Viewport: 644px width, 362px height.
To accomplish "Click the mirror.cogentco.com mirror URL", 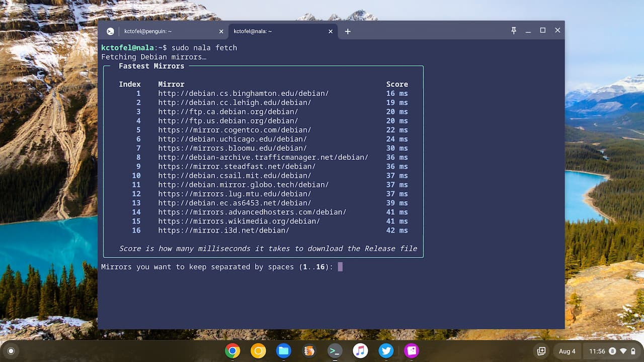I will (234, 130).
